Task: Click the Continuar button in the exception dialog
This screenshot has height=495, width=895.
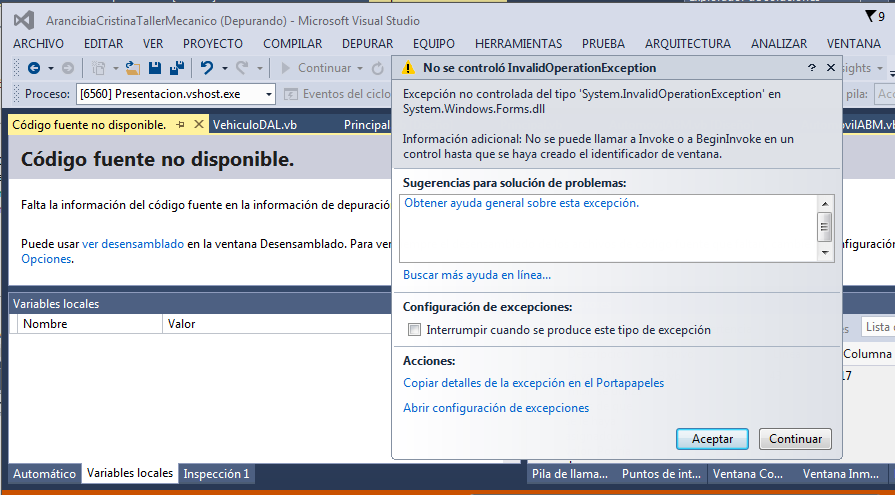Action: coord(795,439)
